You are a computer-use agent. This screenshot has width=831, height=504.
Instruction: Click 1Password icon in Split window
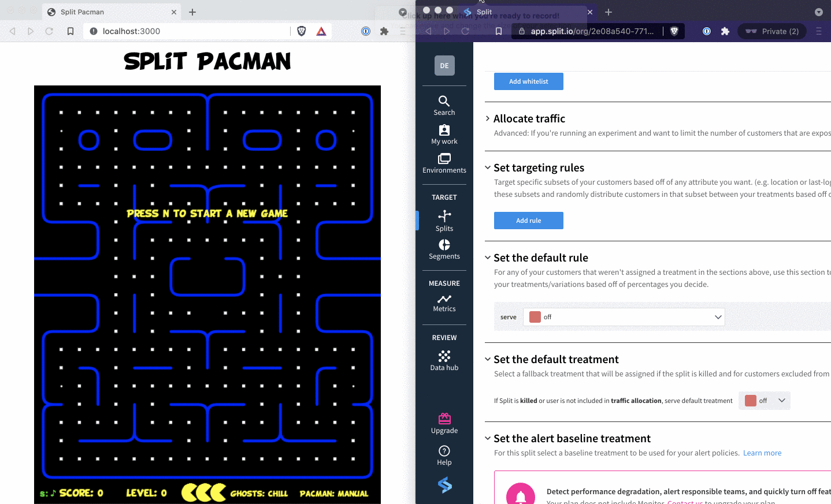click(707, 31)
